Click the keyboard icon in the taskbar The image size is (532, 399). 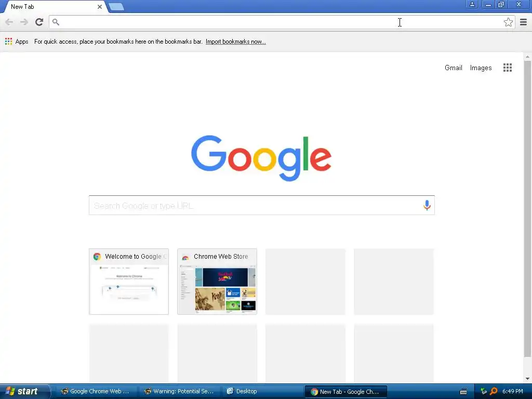463,392
